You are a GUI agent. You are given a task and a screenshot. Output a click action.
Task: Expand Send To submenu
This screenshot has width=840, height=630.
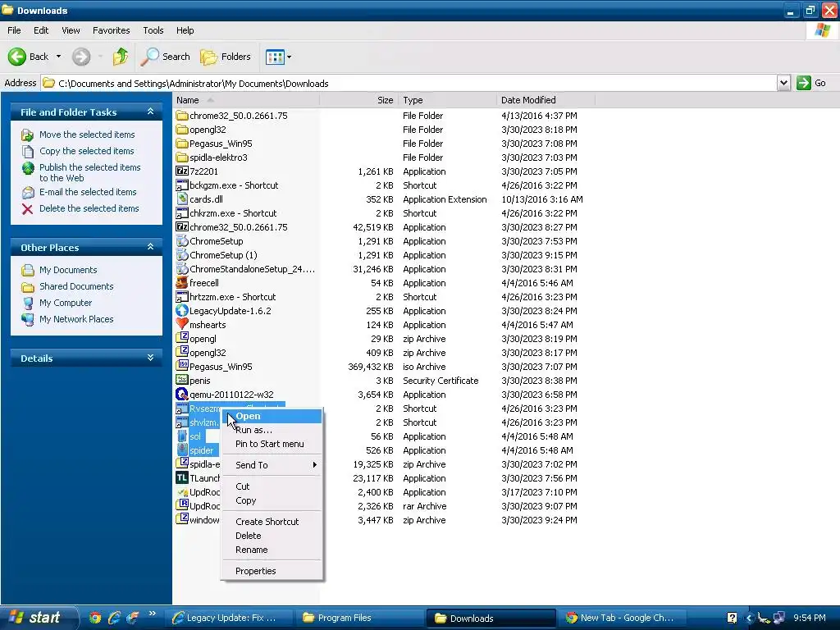click(272, 465)
